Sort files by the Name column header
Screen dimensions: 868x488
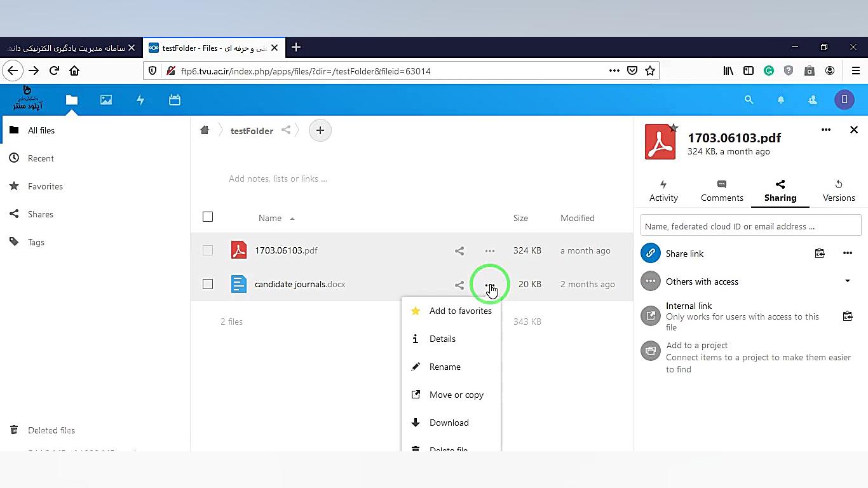point(270,218)
